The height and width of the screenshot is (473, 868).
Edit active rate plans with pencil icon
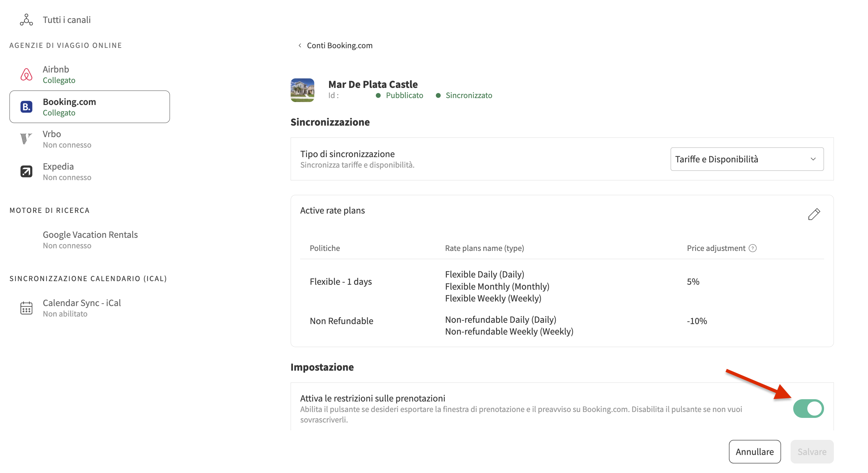pos(814,214)
